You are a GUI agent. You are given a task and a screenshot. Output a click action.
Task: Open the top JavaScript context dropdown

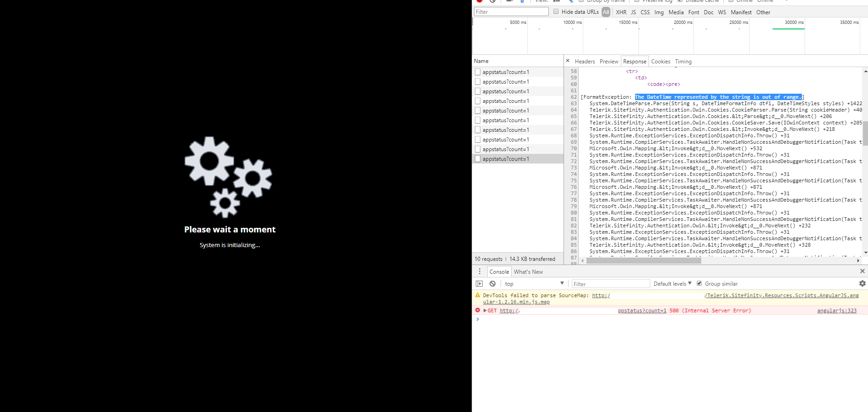point(534,284)
